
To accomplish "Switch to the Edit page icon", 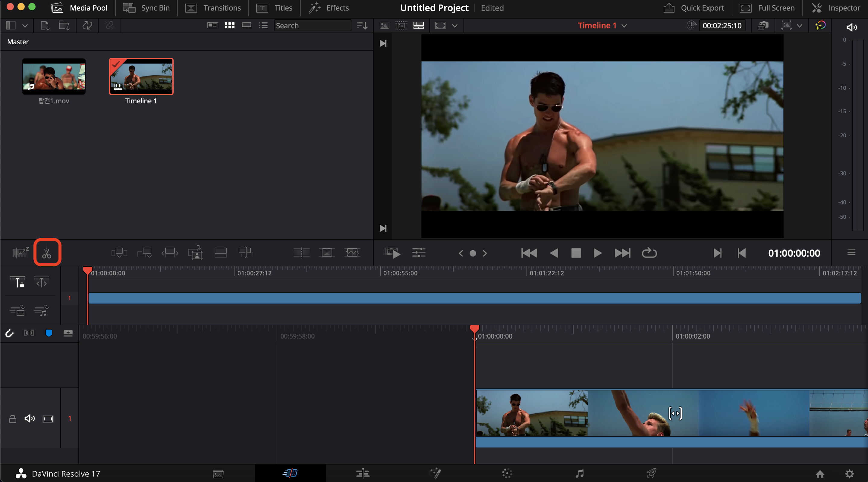I will click(x=363, y=473).
